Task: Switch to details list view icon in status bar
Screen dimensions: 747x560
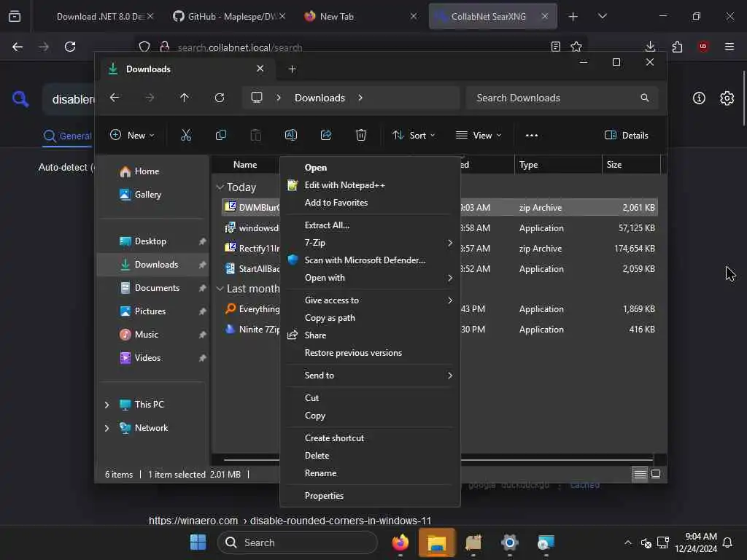Action: pos(640,474)
